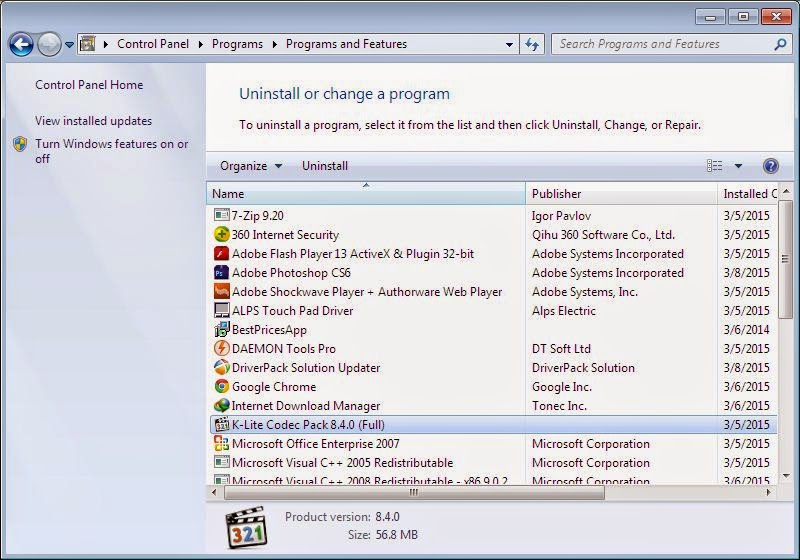
Task: Open the Organize dropdown menu
Action: [x=251, y=166]
